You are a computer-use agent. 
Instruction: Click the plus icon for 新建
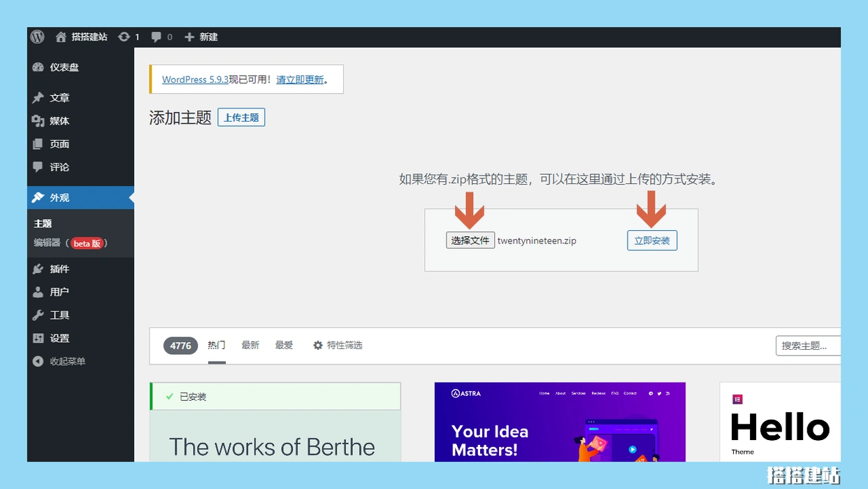click(189, 37)
